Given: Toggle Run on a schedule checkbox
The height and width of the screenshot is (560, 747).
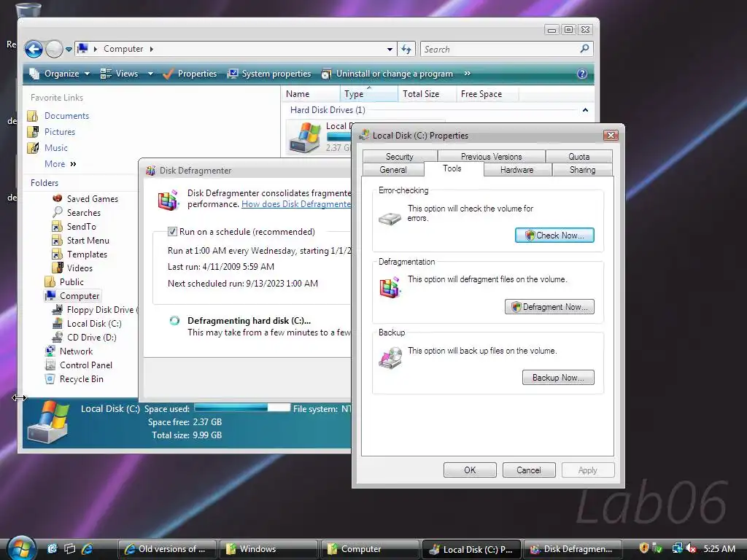Looking at the screenshot, I should tap(172, 232).
